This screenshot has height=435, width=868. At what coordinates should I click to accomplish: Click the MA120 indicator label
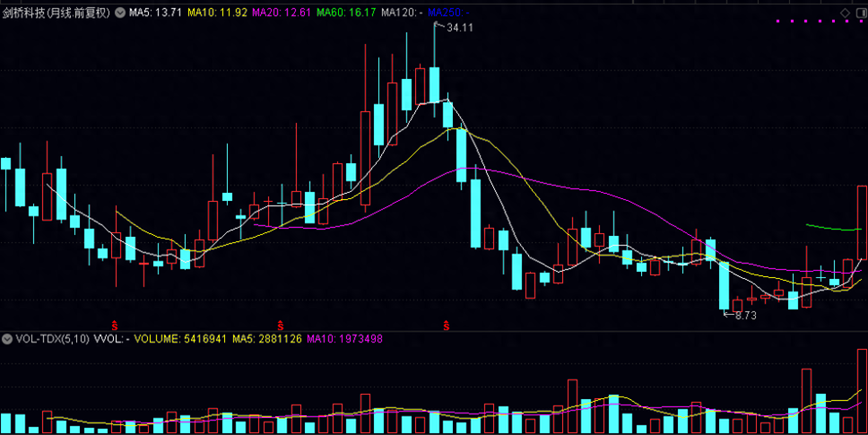coord(402,13)
